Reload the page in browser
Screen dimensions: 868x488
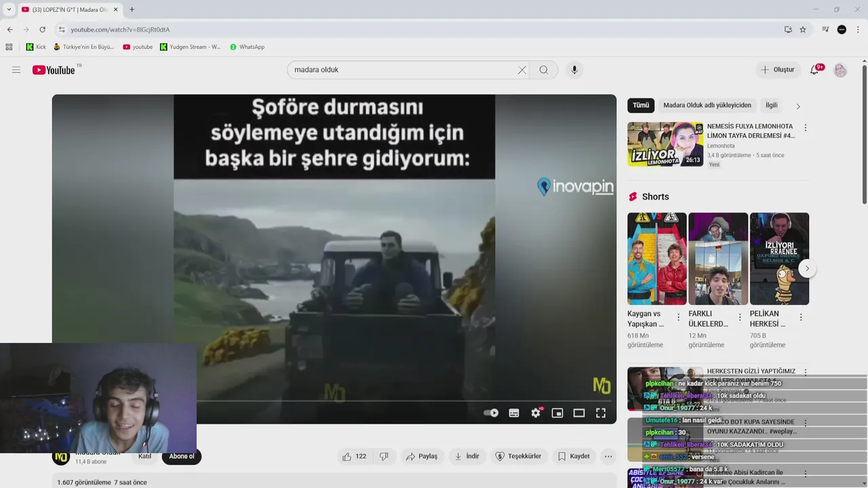(x=42, y=29)
